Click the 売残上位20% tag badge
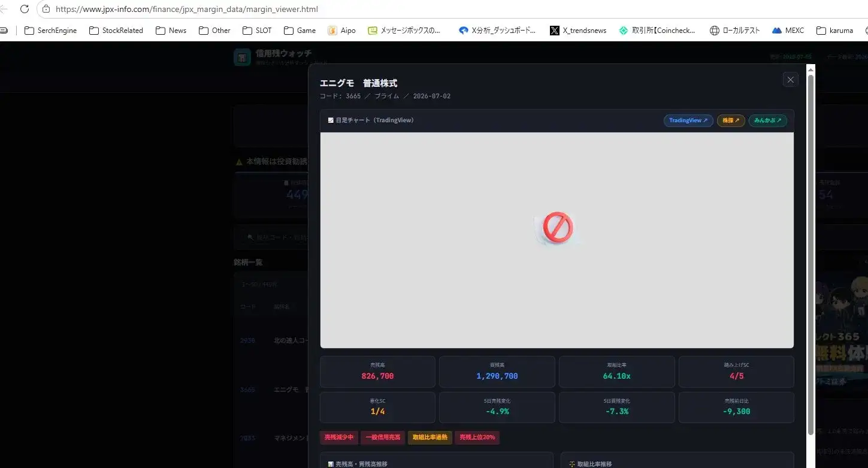Image resolution: width=868 pixels, height=468 pixels. (x=477, y=437)
